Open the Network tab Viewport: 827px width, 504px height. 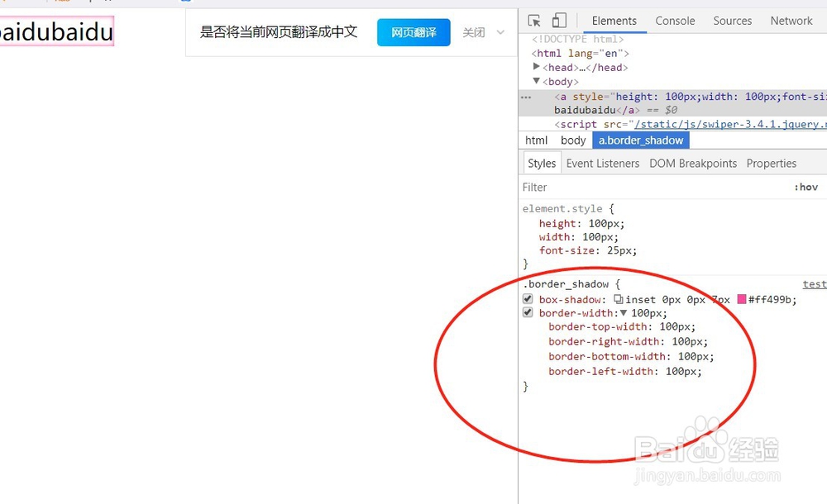(791, 21)
